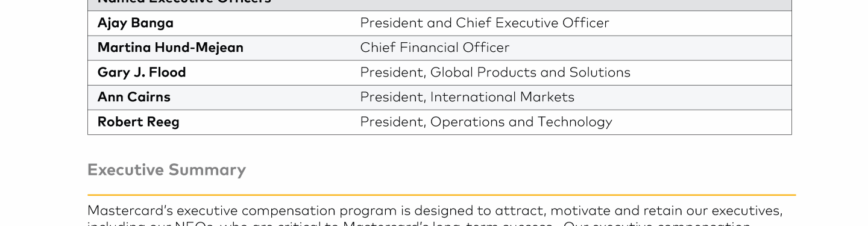Screen dimensions: 868x226
Task: Click the President and Chief Executive Officer title
Action: [485, 23]
